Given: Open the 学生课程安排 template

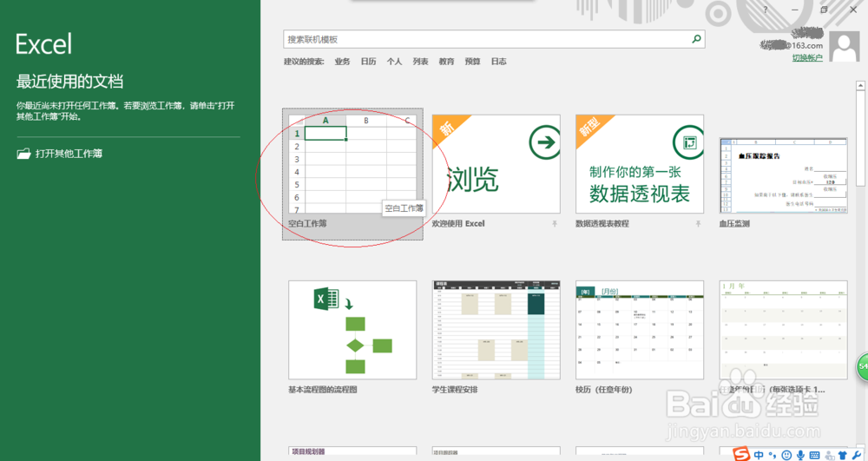Looking at the screenshot, I should click(x=496, y=330).
